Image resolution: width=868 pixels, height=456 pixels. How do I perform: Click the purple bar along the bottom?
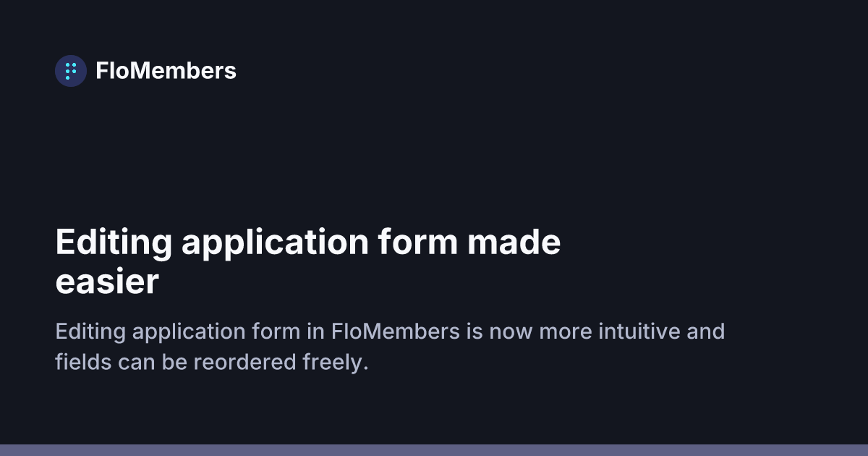point(434,450)
